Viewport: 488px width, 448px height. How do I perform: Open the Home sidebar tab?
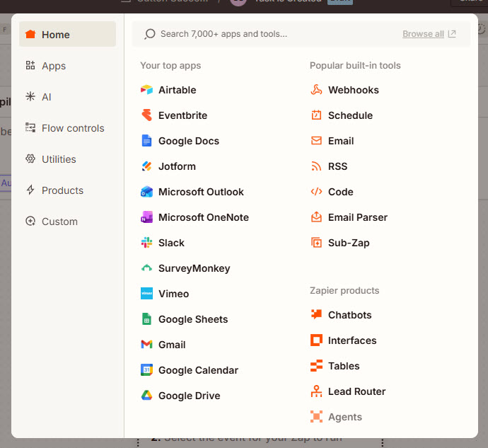pos(67,34)
